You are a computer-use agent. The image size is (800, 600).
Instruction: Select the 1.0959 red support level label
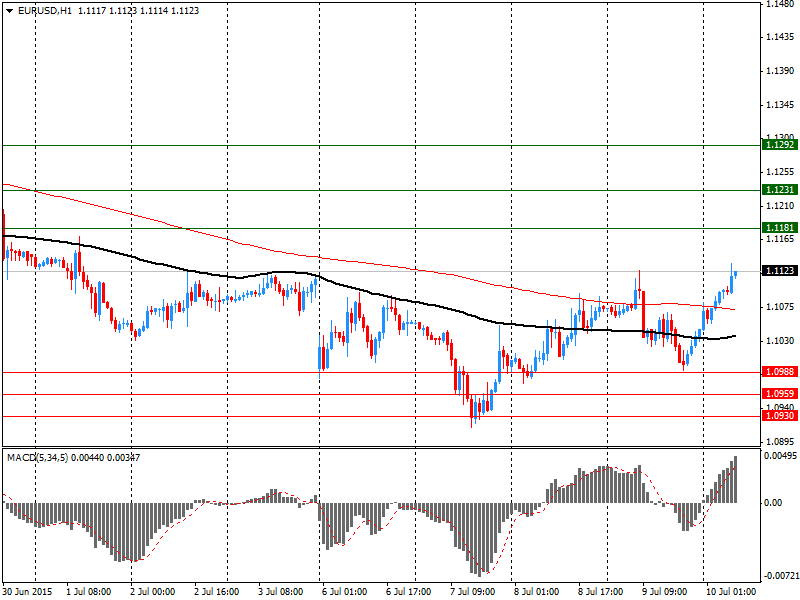click(x=780, y=394)
